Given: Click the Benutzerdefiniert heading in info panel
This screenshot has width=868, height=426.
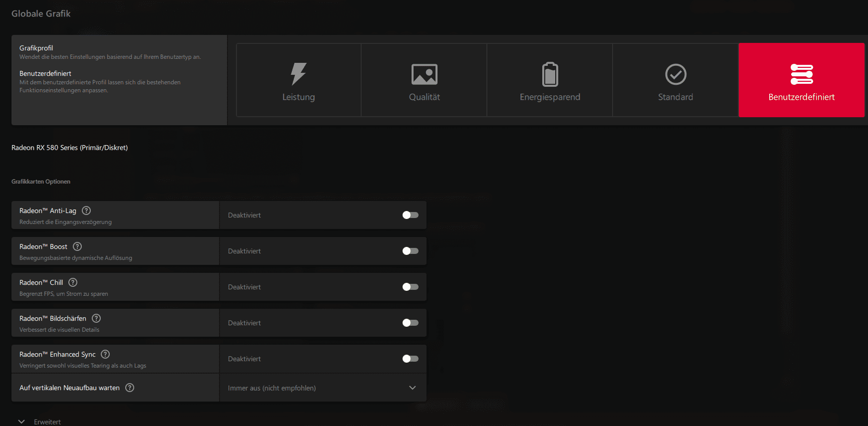Looking at the screenshot, I should click(x=45, y=73).
